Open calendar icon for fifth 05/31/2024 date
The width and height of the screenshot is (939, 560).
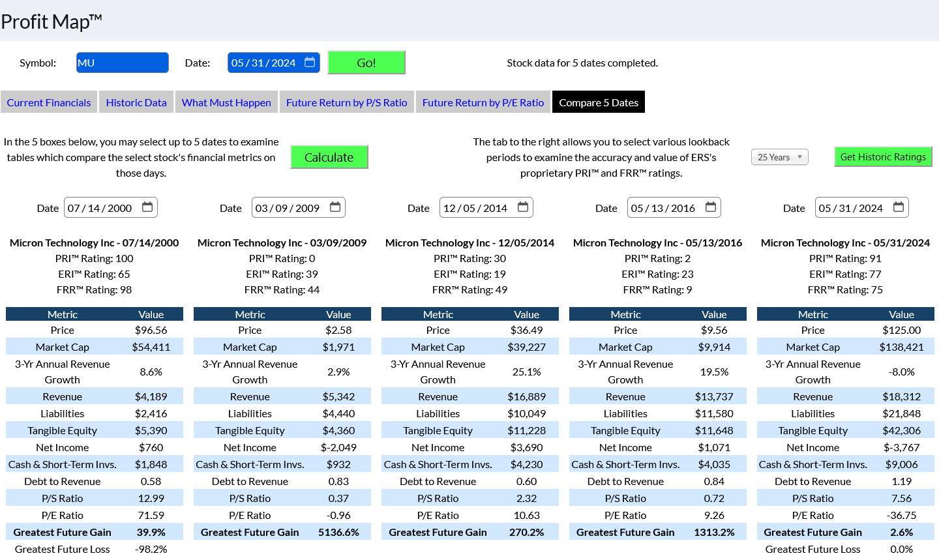[899, 207]
